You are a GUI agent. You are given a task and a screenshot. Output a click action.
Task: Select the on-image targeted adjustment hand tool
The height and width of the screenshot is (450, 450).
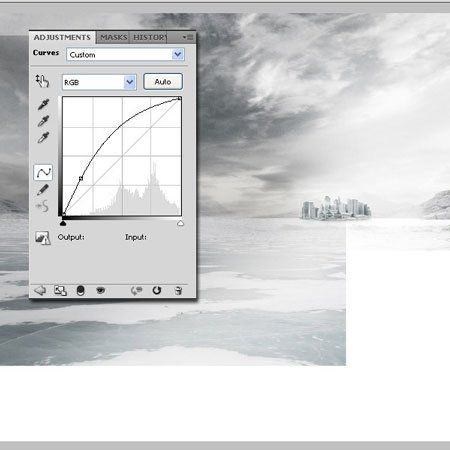click(42, 81)
